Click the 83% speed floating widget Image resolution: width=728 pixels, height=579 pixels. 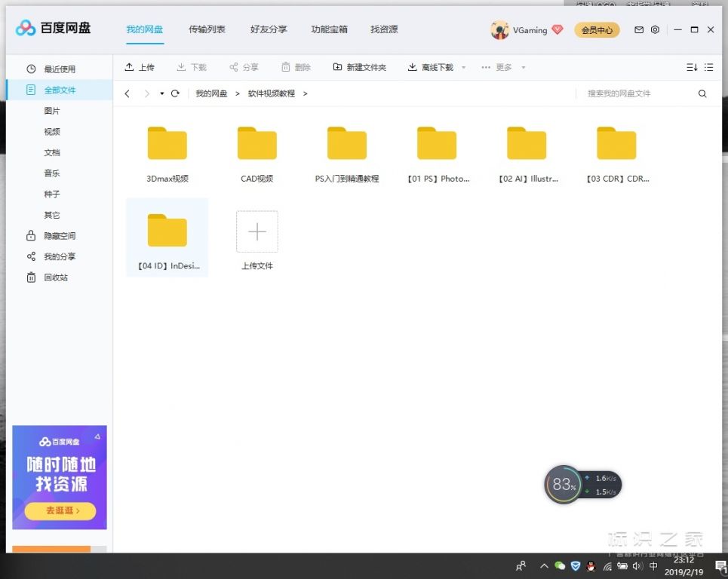point(563,484)
